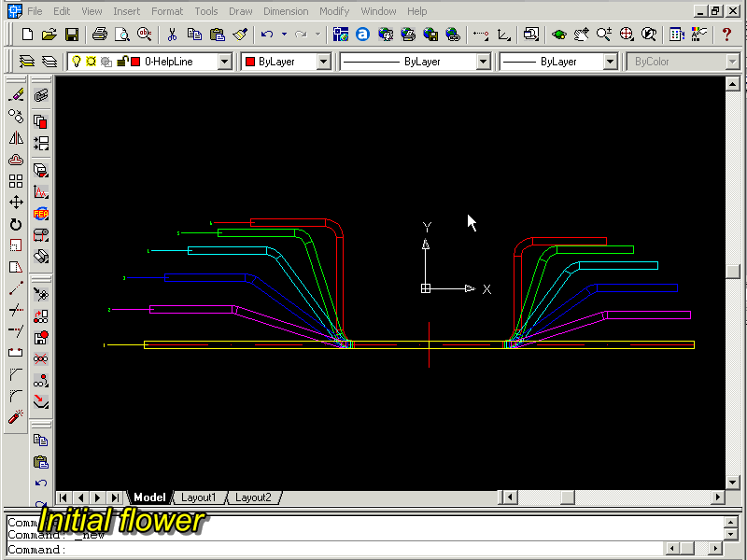Select the Stretch tool
The width and height of the screenshot is (747, 560).
coord(16,267)
